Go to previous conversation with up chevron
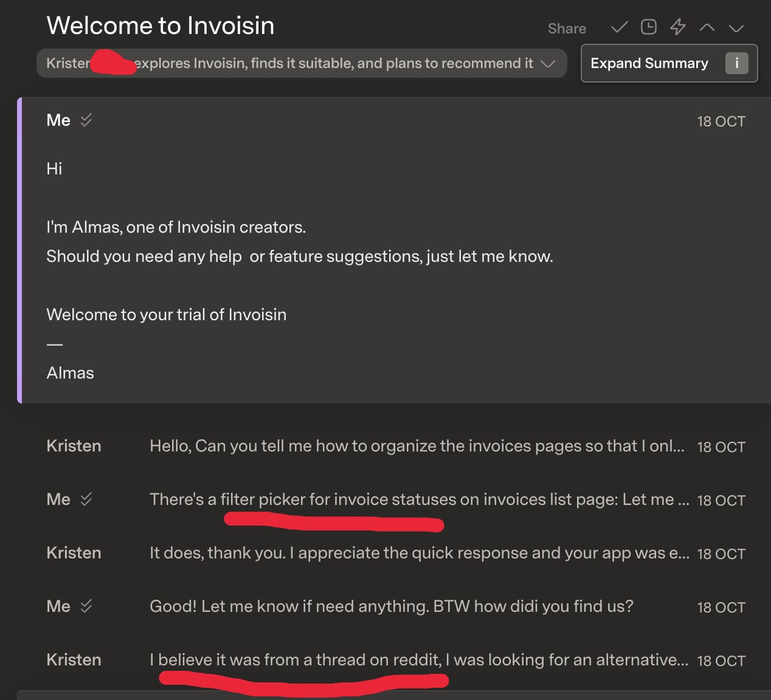This screenshot has width=771, height=700. click(707, 27)
